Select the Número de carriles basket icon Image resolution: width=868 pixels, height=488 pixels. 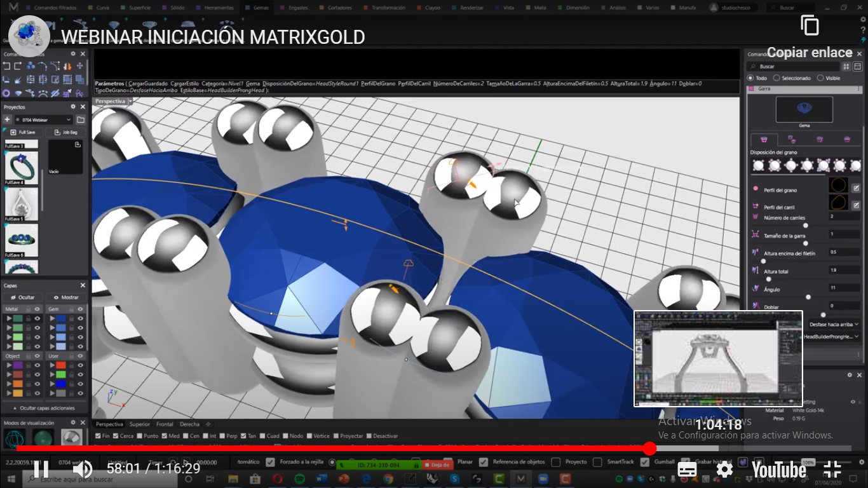point(756,217)
